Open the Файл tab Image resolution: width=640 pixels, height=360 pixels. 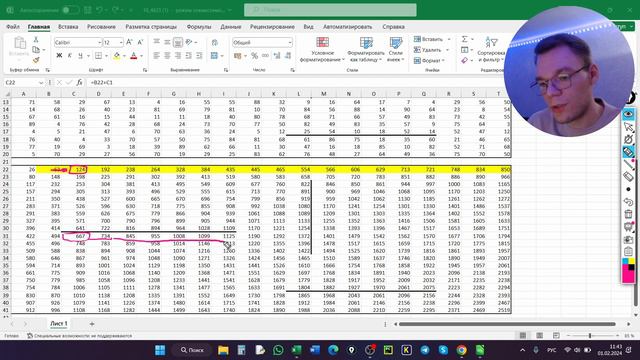13,27
